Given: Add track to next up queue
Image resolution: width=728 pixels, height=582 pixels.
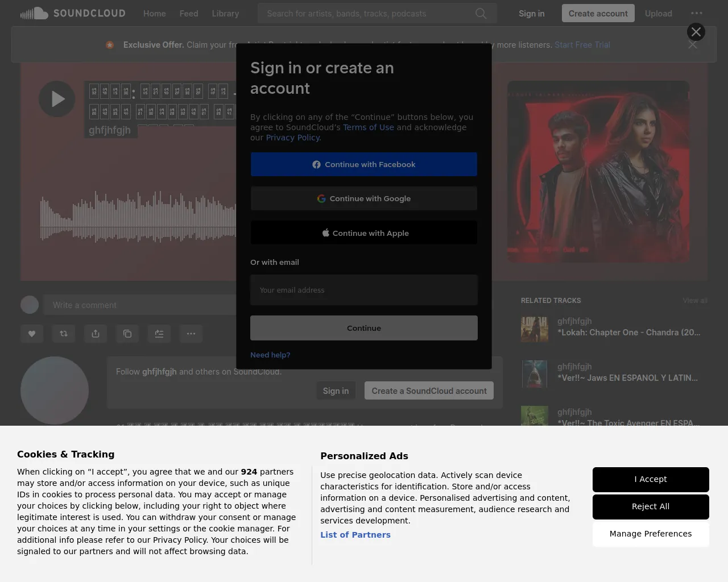Looking at the screenshot, I should (x=159, y=334).
